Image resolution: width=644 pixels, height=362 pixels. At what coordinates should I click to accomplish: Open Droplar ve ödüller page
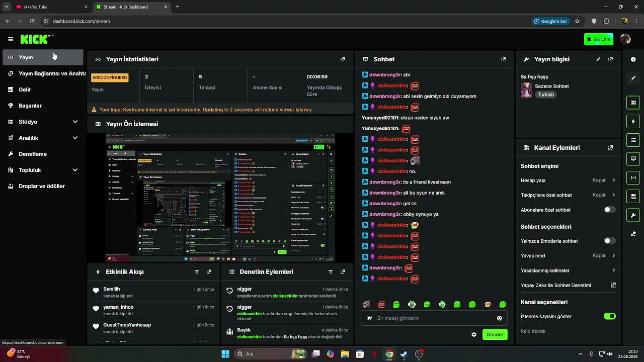click(x=43, y=186)
